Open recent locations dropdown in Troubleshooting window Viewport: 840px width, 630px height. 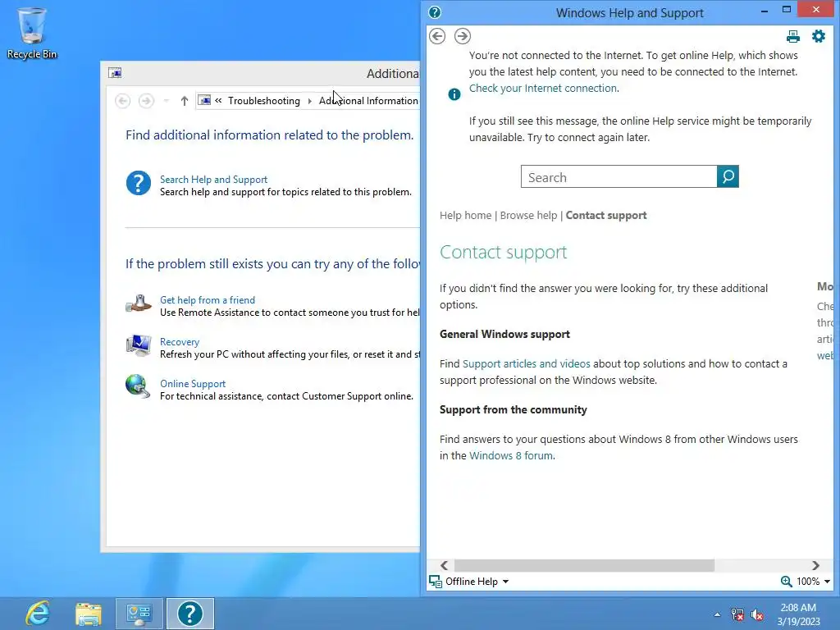click(166, 101)
